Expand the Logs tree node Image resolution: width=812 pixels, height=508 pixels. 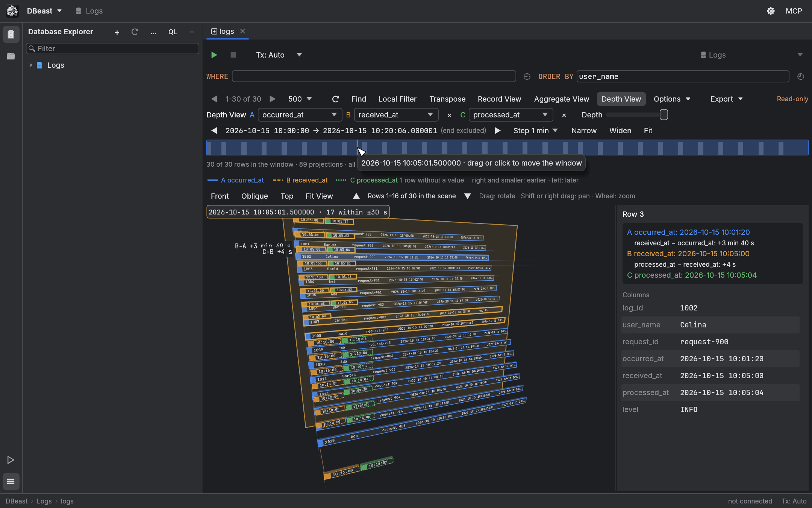pyautogui.click(x=31, y=65)
